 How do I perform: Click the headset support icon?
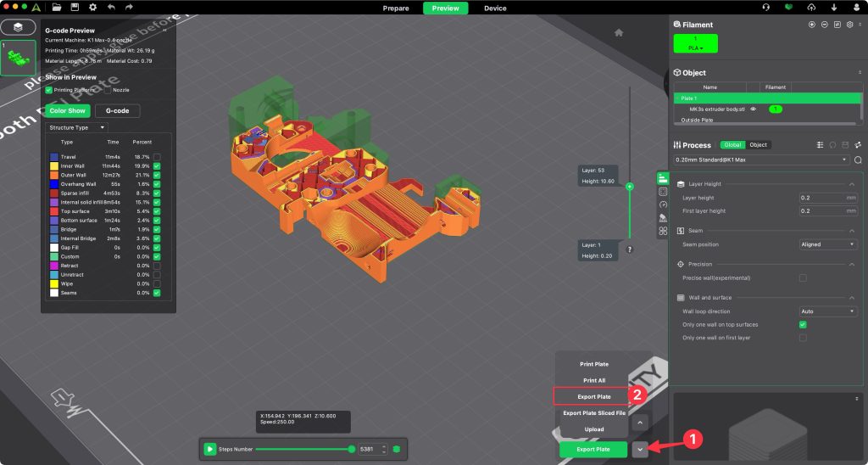pos(766,8)
